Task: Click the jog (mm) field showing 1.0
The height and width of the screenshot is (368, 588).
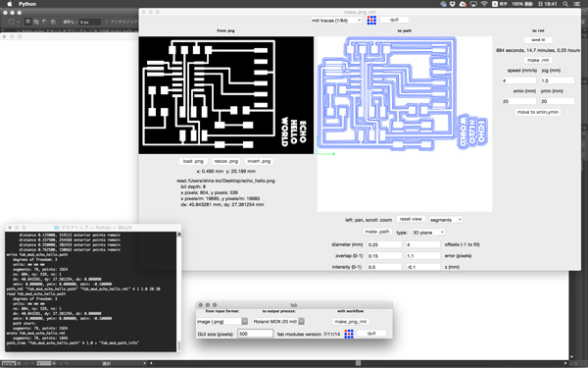Action: pyautogui.click(x=558, y=80)
